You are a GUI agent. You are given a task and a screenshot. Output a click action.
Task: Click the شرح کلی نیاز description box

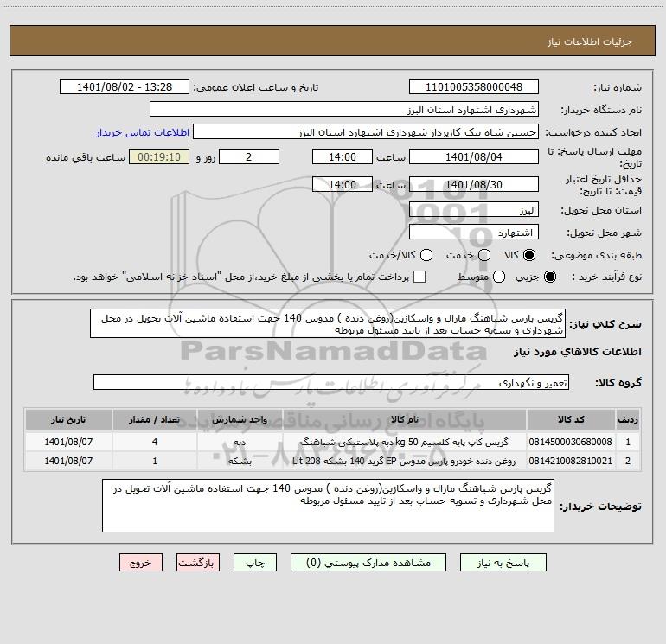coord(328,324)
